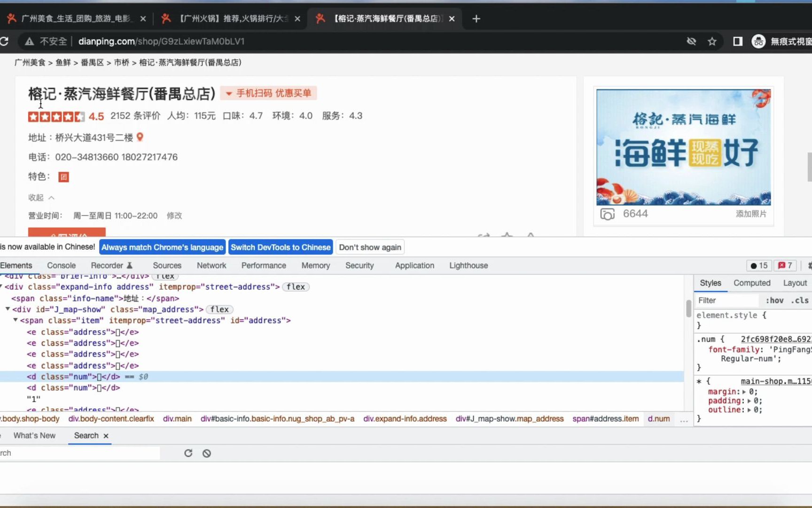Click the restaurant banner photo thumbnail
Viewport: 812px width, 508px height.
[683, 147]
